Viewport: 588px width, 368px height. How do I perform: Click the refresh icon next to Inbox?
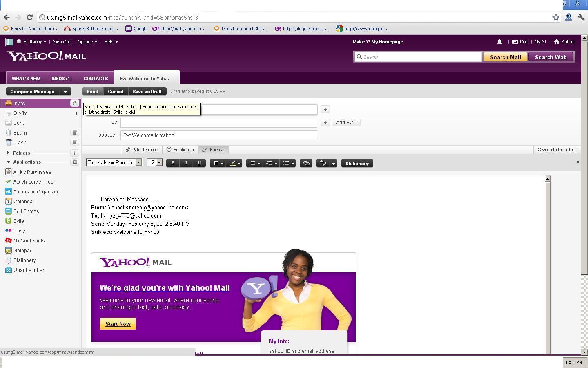[74, 103]
